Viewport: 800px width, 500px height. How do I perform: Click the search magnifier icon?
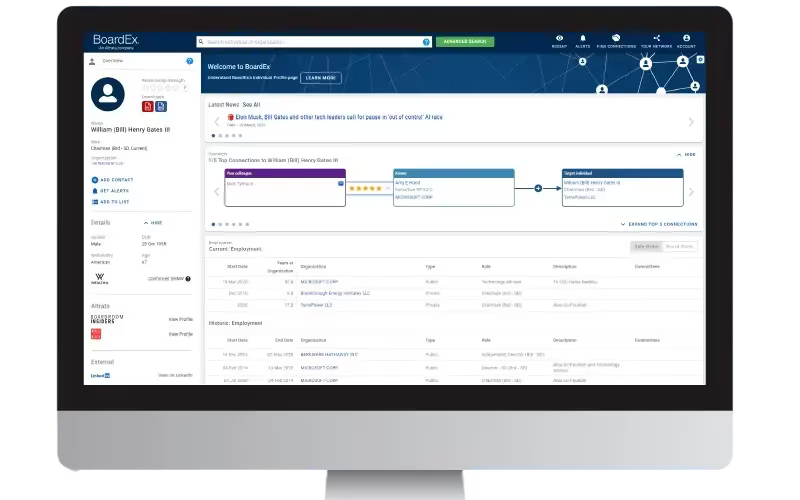201,42
